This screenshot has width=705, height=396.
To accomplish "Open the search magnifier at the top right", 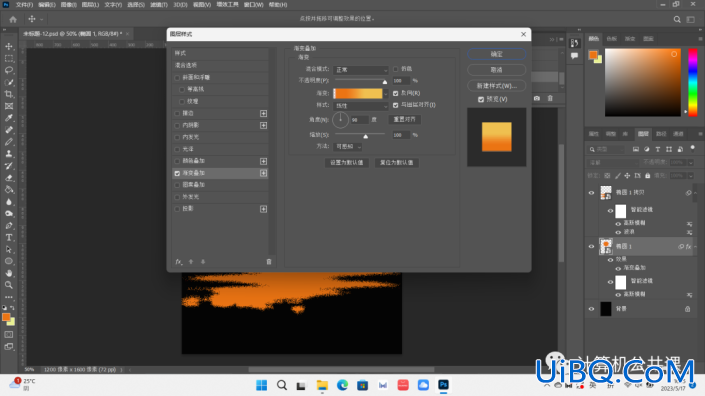I will click(677, 19).
